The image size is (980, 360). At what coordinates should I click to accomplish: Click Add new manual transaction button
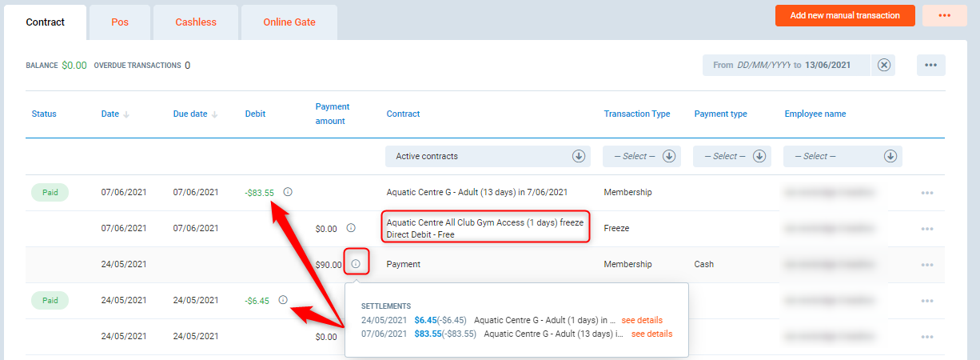point(845,15)
